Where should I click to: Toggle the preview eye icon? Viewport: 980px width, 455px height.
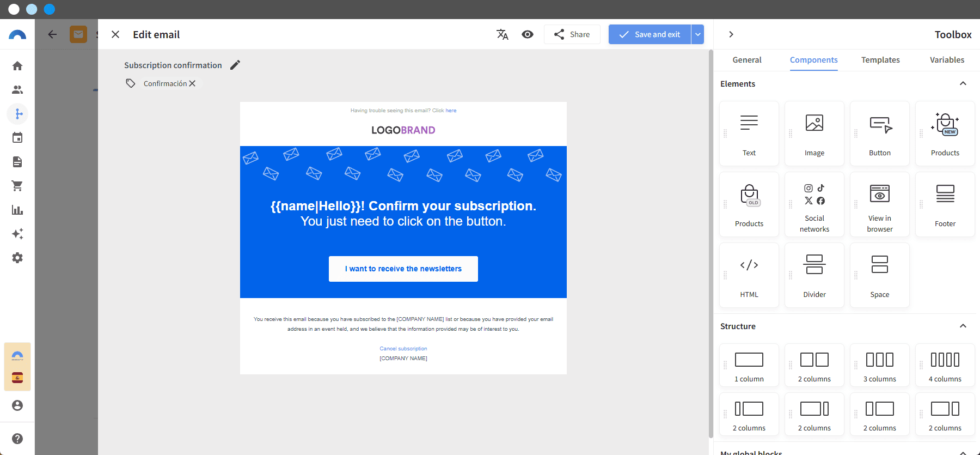pos(528,34)
